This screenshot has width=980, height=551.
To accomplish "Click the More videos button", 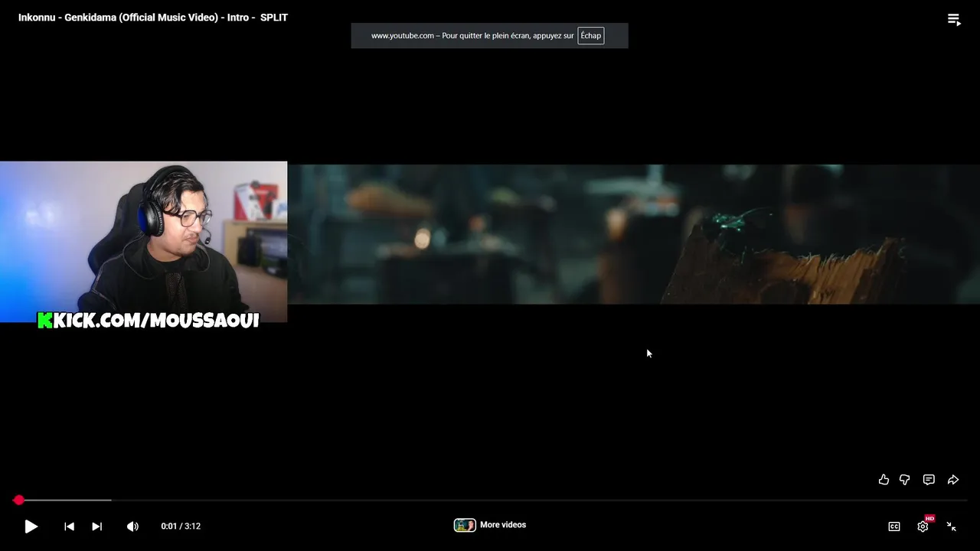I will [490, 525].
